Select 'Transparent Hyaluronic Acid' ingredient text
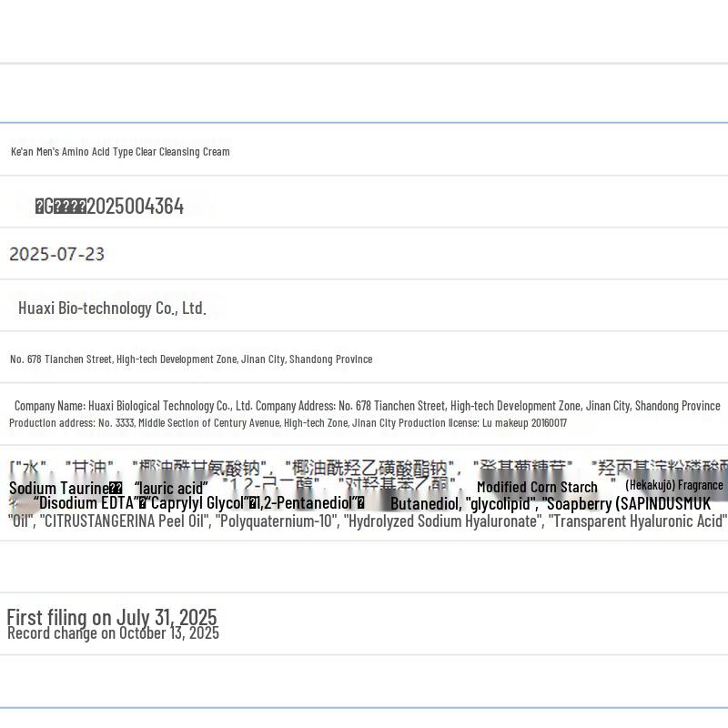 tap(638, 521)
